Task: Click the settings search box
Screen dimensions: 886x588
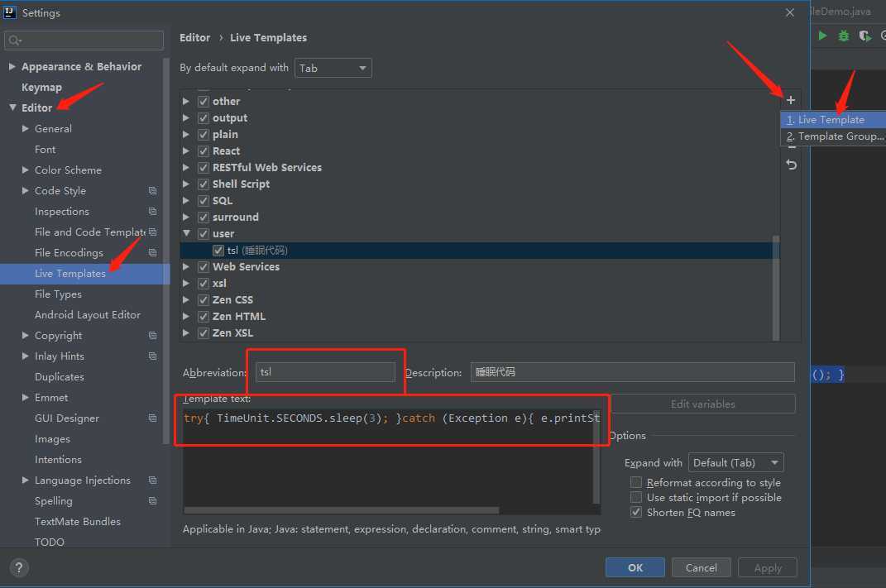Action: (x=84, y=40)
